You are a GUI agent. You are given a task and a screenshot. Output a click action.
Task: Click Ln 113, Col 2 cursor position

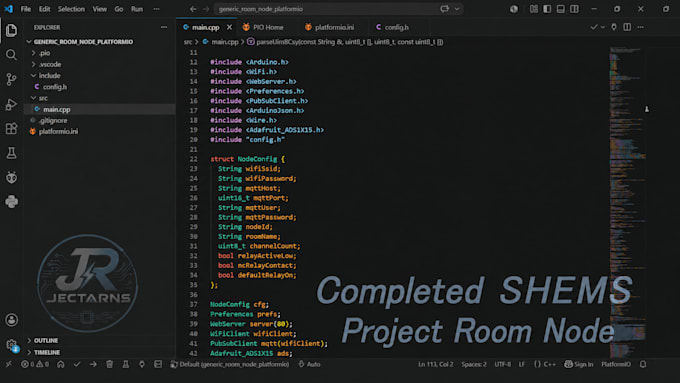[435, 364]
